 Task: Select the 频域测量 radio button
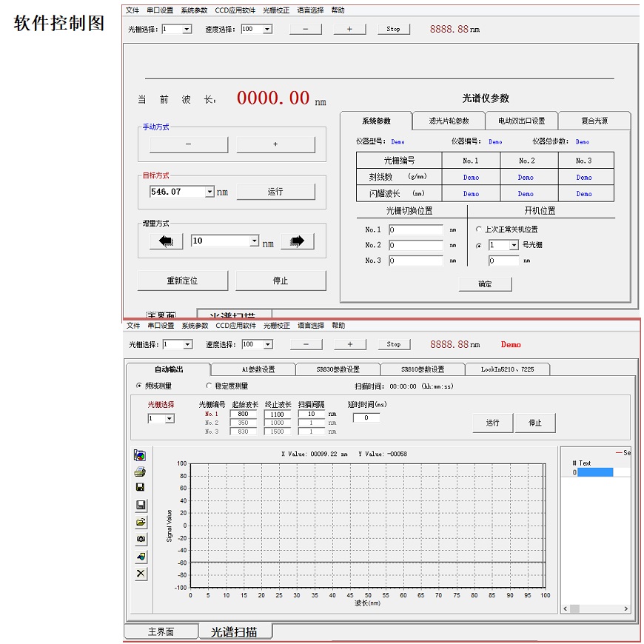point(138,386)
